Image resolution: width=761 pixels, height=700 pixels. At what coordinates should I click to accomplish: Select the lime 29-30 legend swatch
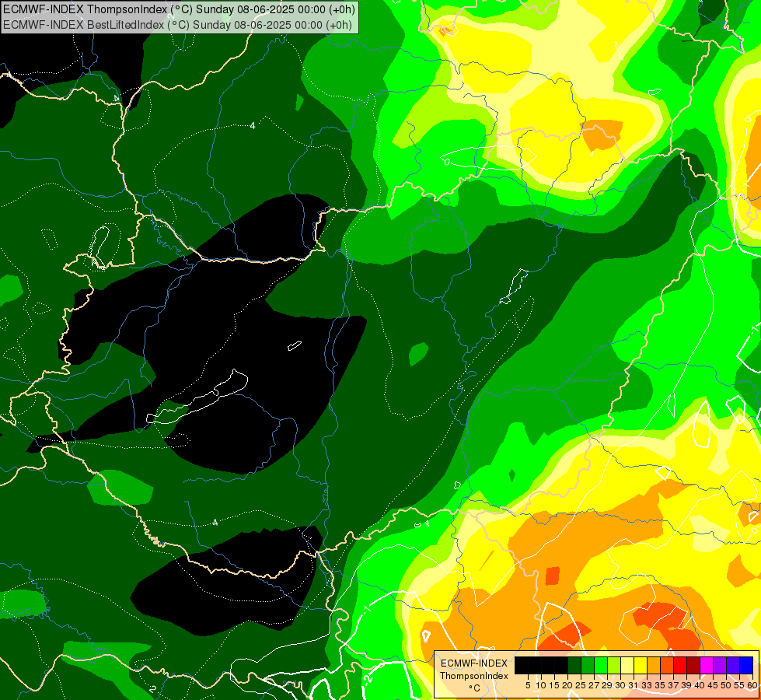click(x=614, y=665)
